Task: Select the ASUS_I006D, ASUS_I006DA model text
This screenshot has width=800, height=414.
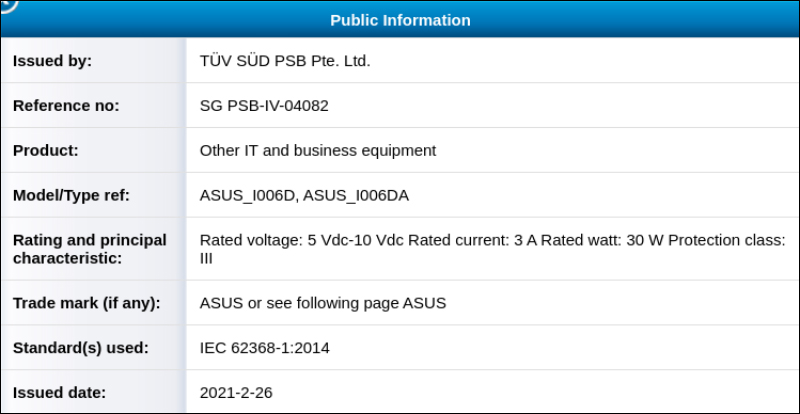Action: pyautogui.click(x=304, y=195)
